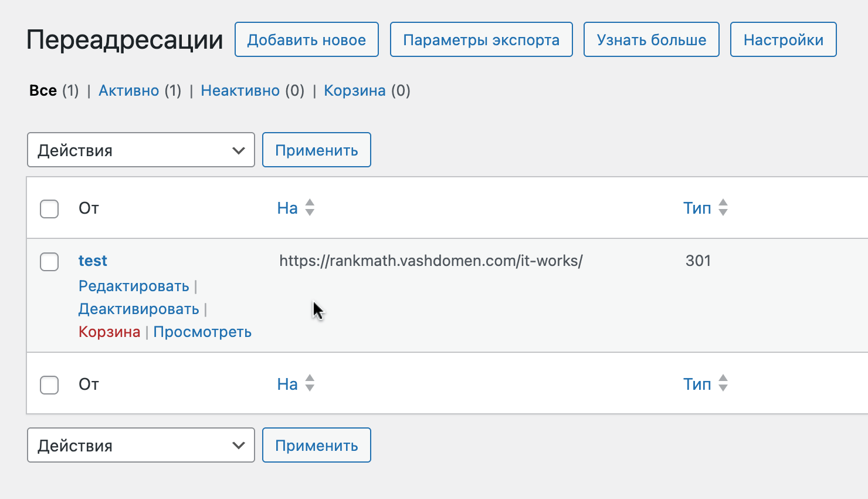Toggle select-all checkbox in table footer

[x=49, y=385]
